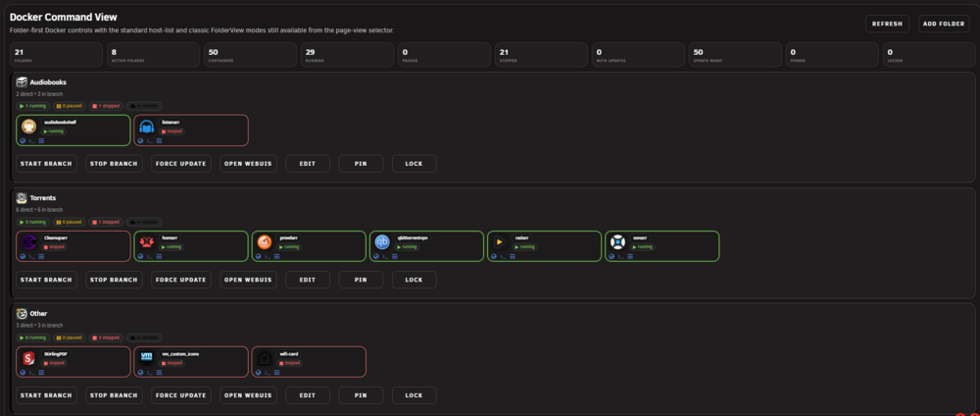Stop Branch for Torrents folder

(114, 280)
